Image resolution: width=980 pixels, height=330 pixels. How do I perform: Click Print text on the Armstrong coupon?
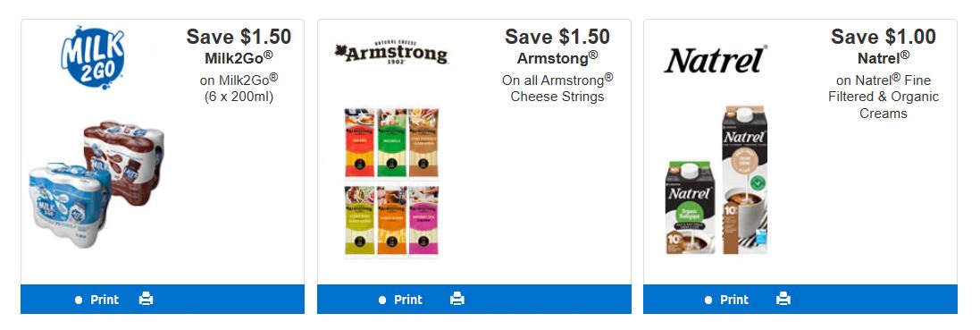coord(408,300)
